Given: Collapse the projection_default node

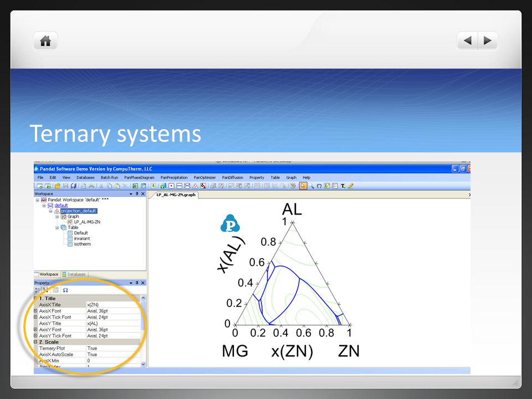Looking at the screenshot, I should click(50, 211).
